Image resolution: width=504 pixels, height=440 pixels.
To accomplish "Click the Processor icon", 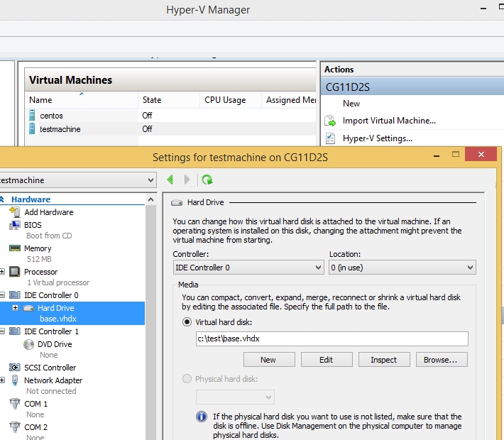I will [x=15, y=272].
